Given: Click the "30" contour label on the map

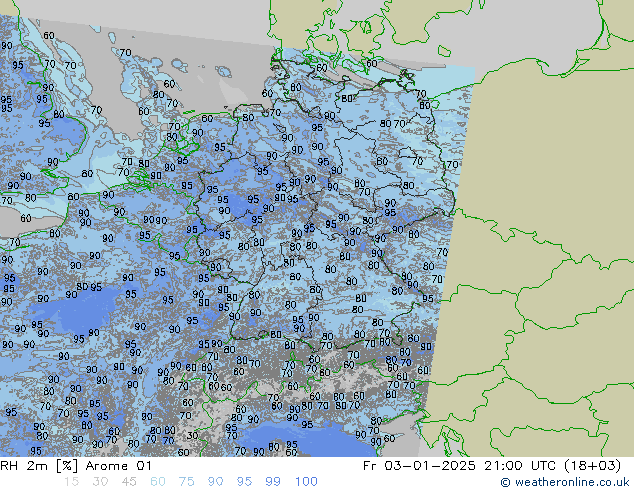Looking at the screenshot, I should 192,435.
